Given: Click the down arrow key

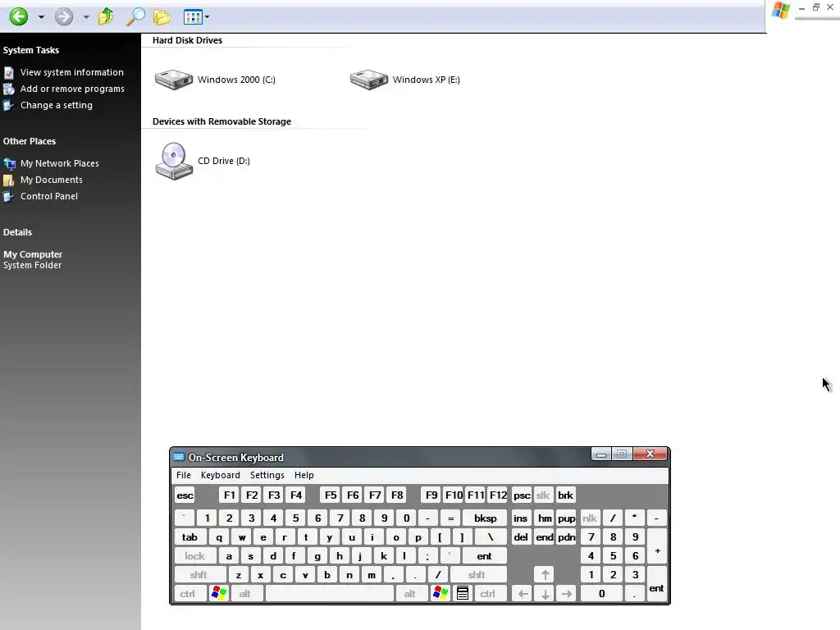Looking at the screenshot, I should click(x=546, y=594).
